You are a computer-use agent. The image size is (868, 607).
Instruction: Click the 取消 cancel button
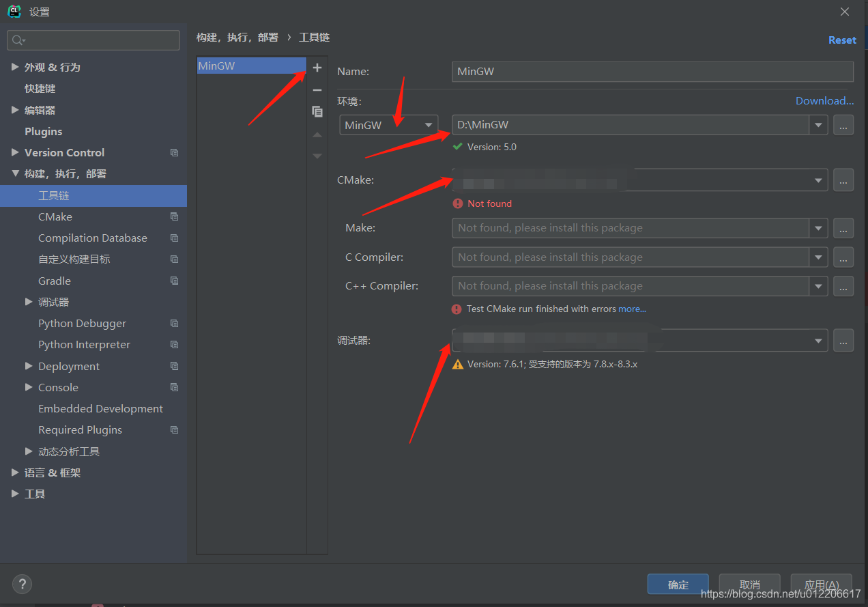pyautogui.click(x=749, y=584)
